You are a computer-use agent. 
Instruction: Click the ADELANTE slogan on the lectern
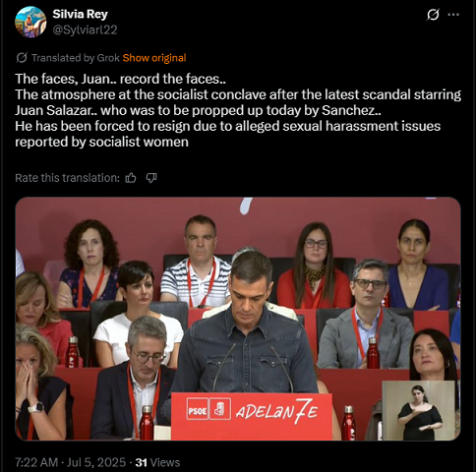click(276, 411)
